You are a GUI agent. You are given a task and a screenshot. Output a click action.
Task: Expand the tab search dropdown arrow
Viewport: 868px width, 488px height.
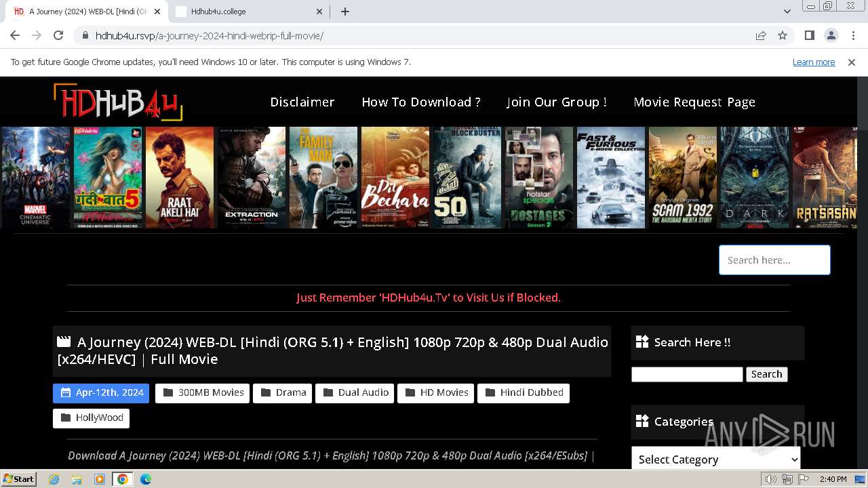click(787, 12)
